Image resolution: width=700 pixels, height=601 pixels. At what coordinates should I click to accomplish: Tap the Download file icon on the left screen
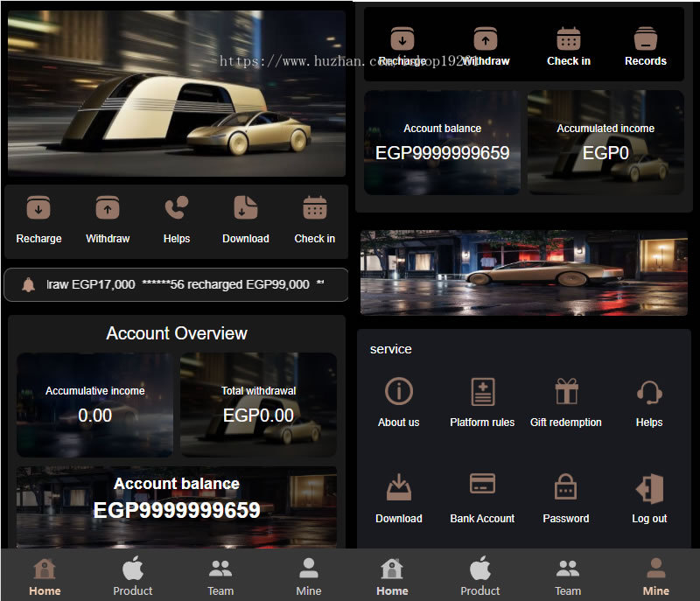click(x=246, y=207)
